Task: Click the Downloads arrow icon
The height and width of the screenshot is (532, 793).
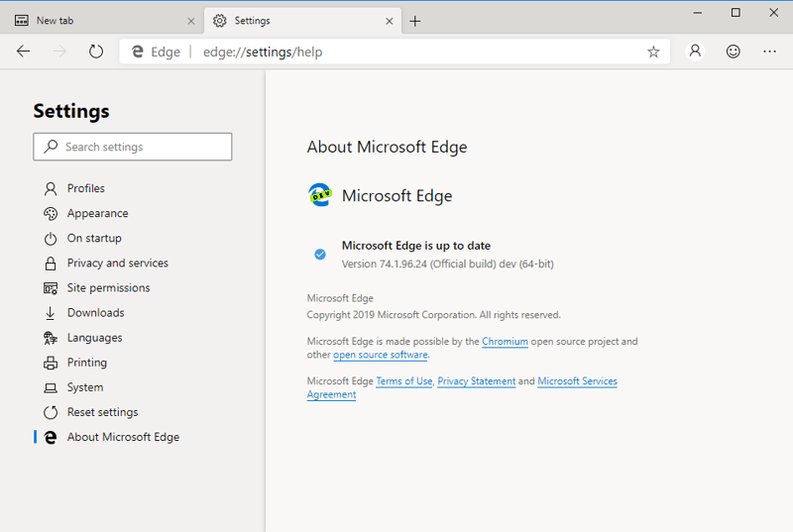Action: [51, 313]
